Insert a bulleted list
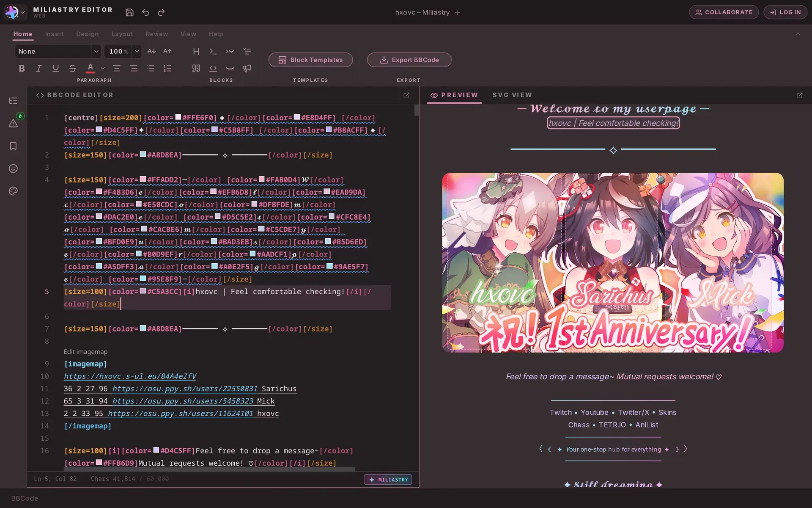812x508 pixels. [151, 68]
